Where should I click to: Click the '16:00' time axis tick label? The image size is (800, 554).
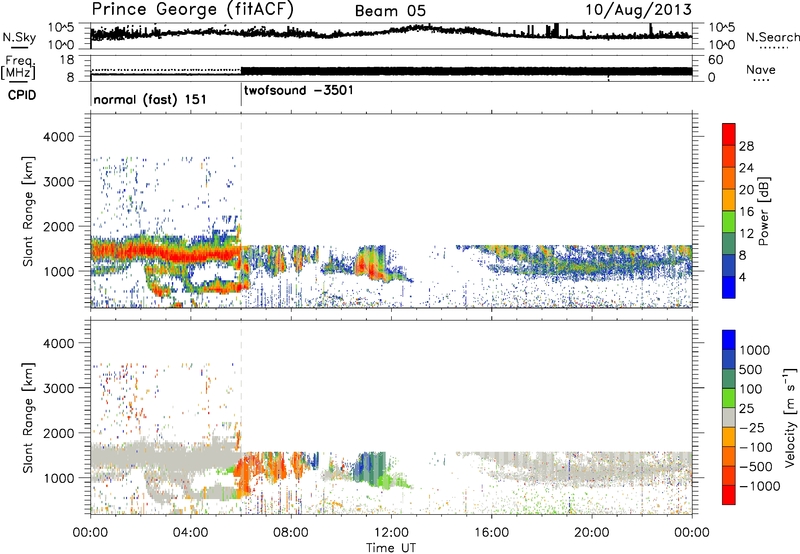tap(491, 533)
